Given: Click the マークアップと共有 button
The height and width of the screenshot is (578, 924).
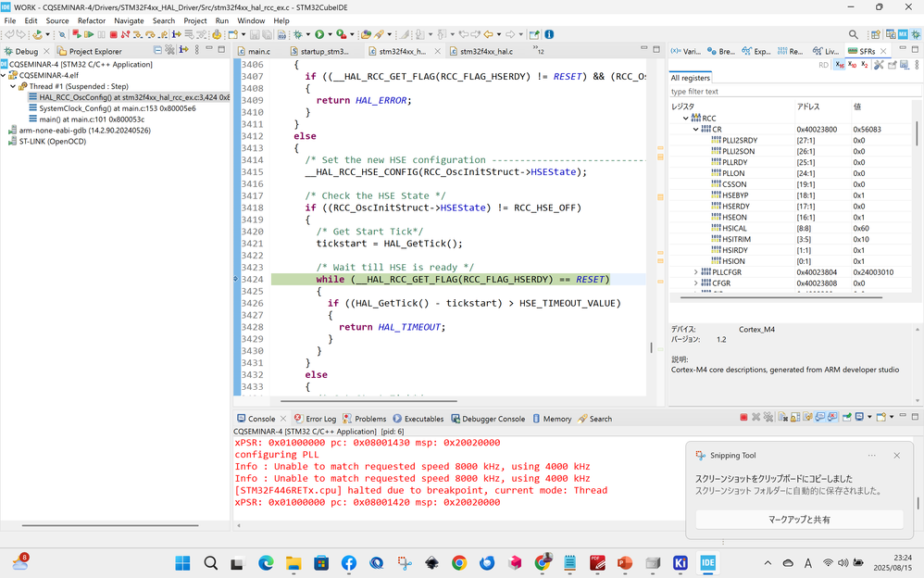Looking at the screenshot, I should click(x=799, y=520).
